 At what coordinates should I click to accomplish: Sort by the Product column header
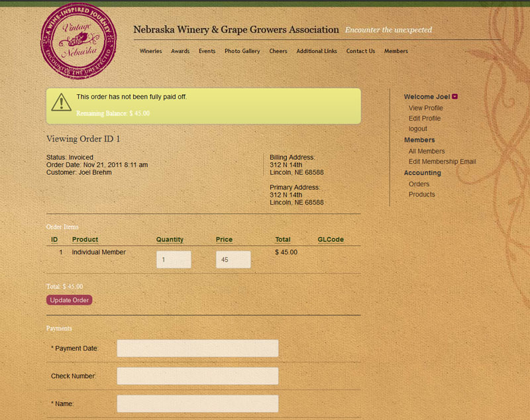tap(85, 240)
